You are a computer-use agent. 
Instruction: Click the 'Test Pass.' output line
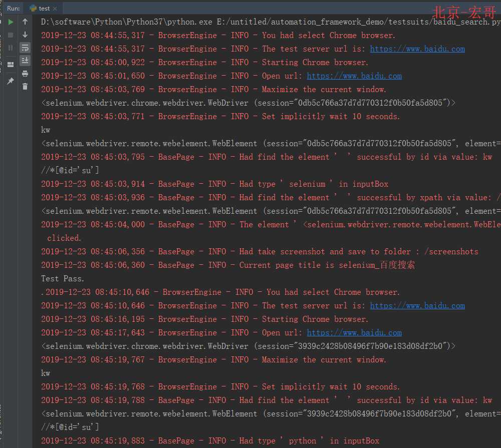[x=62, y=278]
